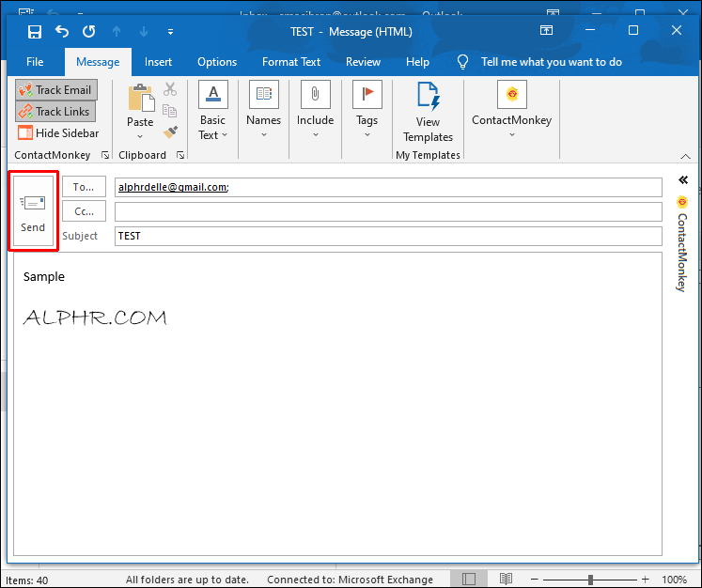Click the To... button

[84, 187]
